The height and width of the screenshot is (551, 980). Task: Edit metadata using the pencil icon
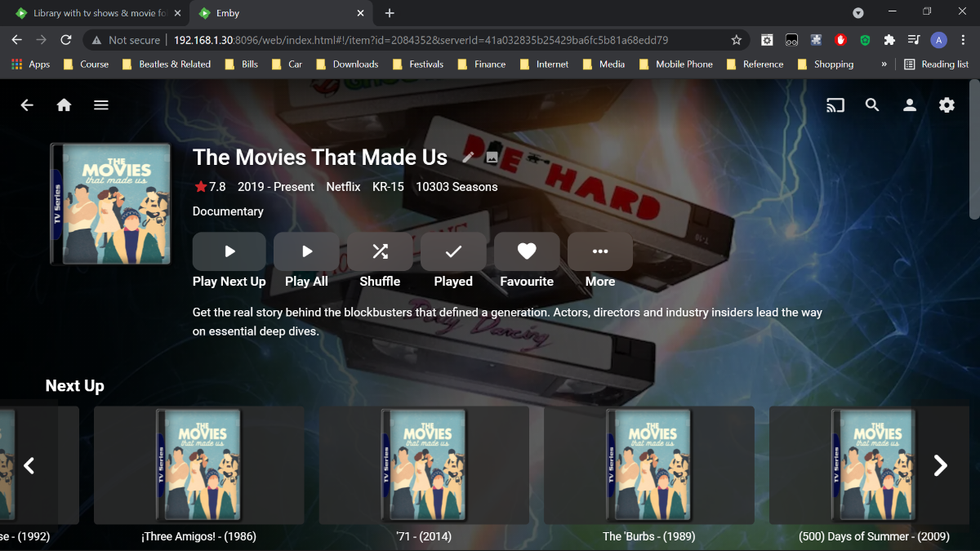coord(469,158)
